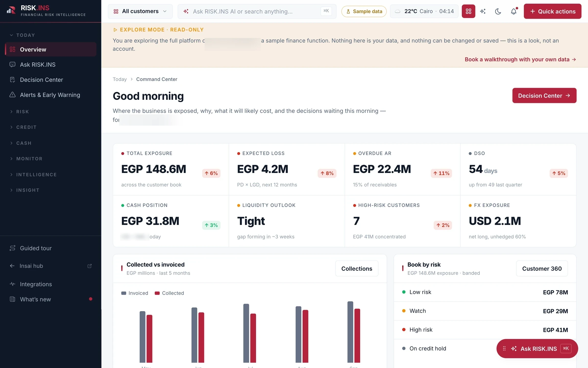The image size is (588, 368).
Task: Click the Quick actions button
Action: click(552, 11)
